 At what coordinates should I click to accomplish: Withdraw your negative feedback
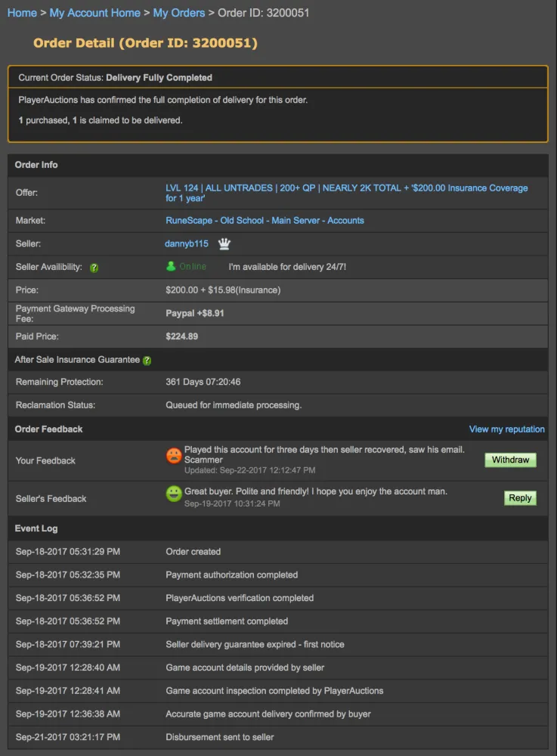(x=510, y=460)
